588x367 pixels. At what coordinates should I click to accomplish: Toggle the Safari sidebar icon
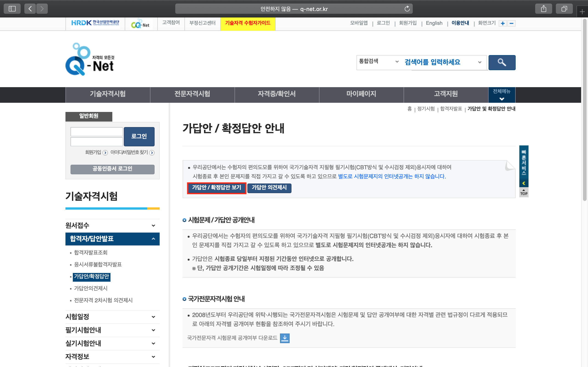12,9
